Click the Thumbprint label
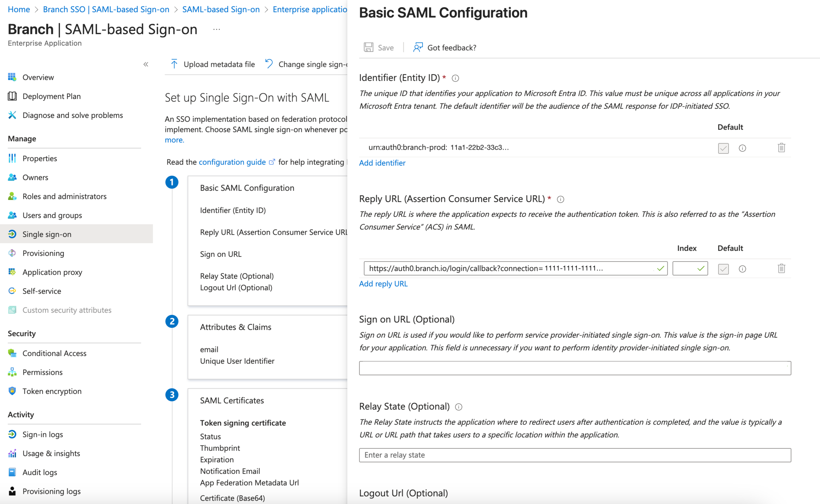Image resolution: width=820 pixels, height=504 pixels. (220, 448)
